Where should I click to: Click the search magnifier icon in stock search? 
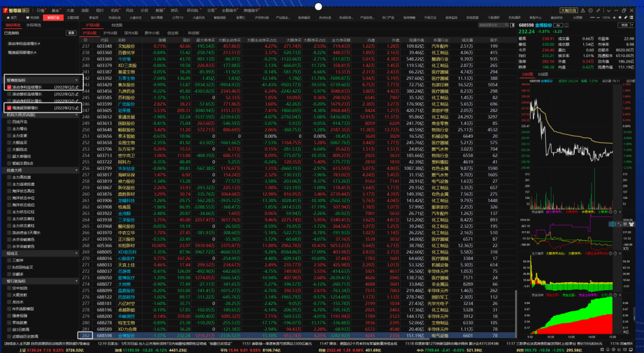point(506,25)
